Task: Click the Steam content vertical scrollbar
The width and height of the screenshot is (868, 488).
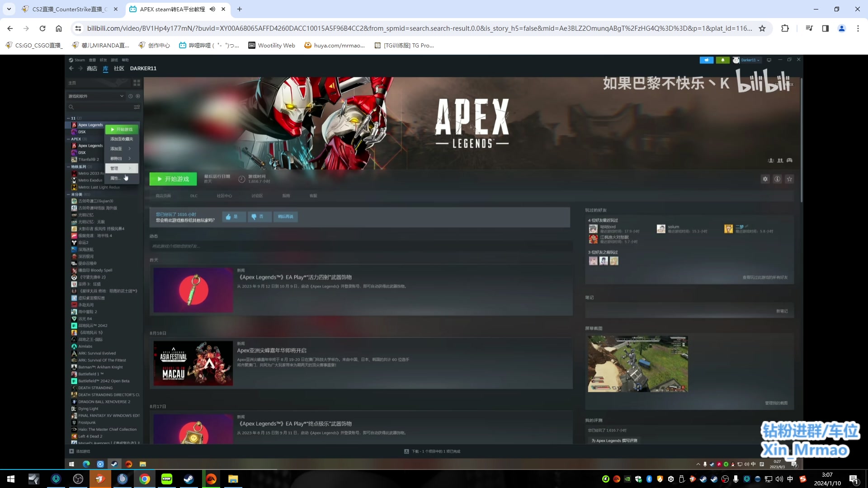Action: pos(801,140)
